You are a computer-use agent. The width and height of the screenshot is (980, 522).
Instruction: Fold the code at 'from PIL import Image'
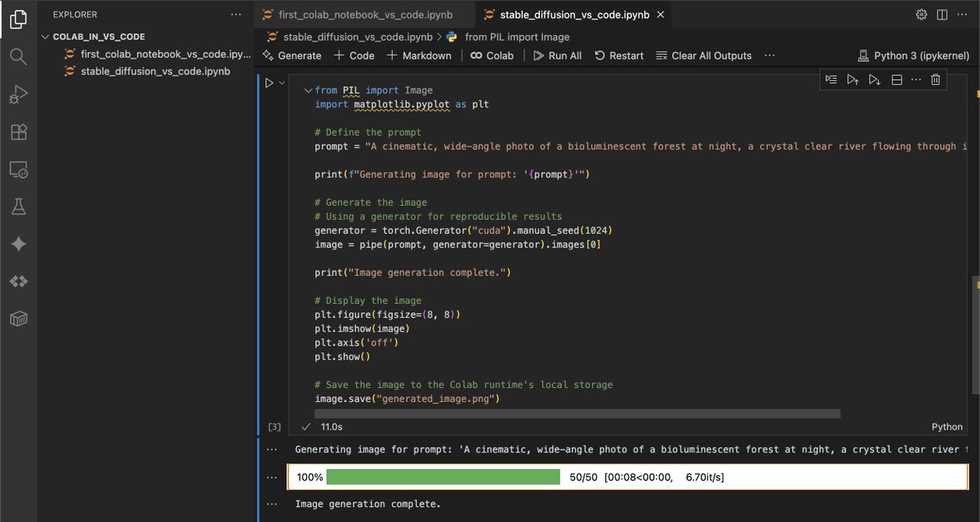[x=308, y=91]
